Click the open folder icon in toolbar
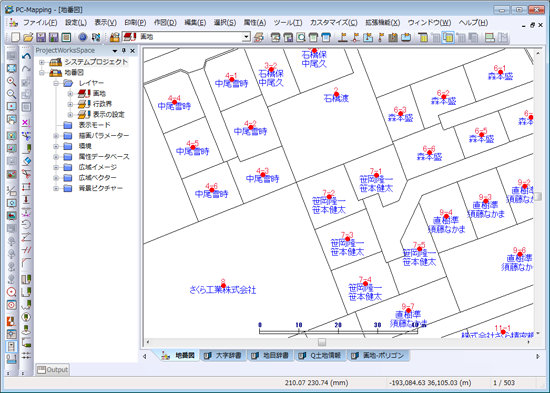The height and width of the screenshot is (393, 550). pos(28,37)
